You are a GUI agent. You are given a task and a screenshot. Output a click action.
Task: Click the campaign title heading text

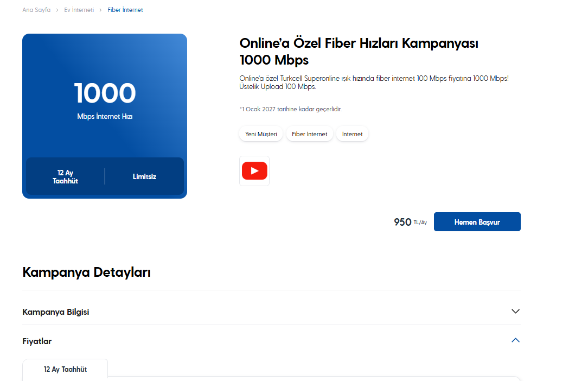(359, 52)
